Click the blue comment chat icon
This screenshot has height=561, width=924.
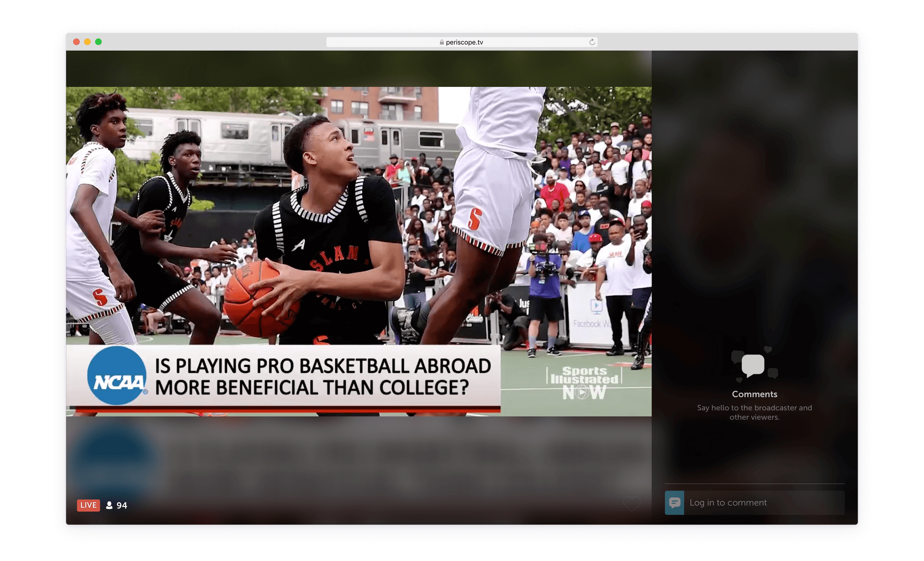(x=674, y=503)
